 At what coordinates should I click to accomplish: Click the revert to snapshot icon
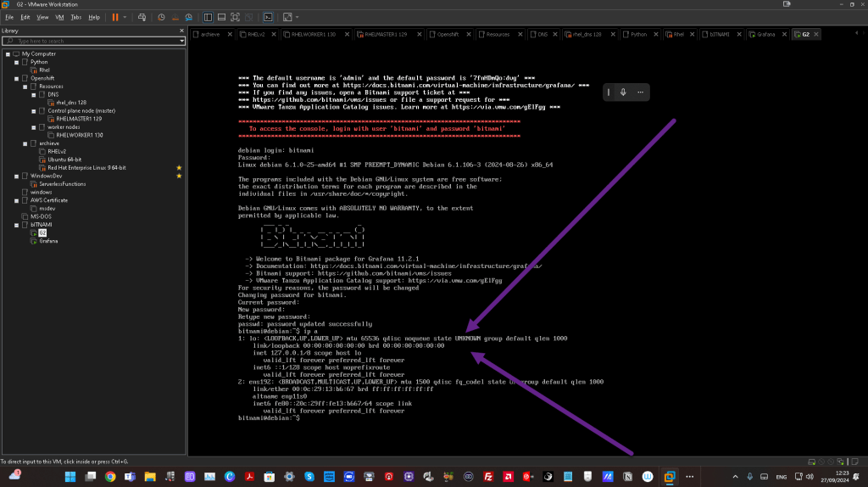[x=175, y=17]
